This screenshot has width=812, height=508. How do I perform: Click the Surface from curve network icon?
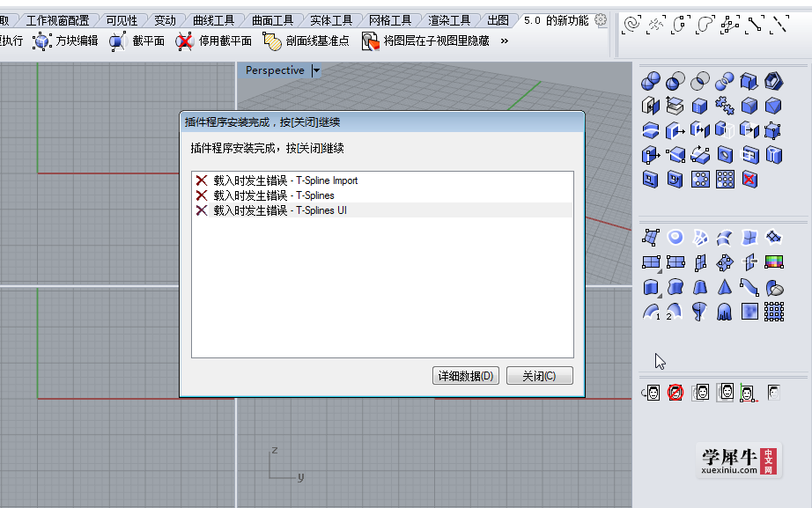coord(699,238)
